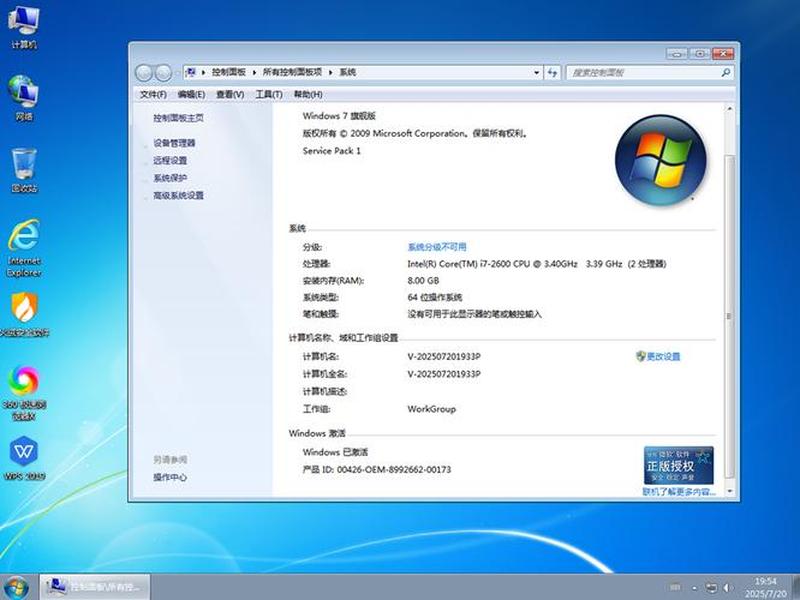800x600 pixels.
Task: Open the 帮助(H) menu
Action: (x=308, y=94)
